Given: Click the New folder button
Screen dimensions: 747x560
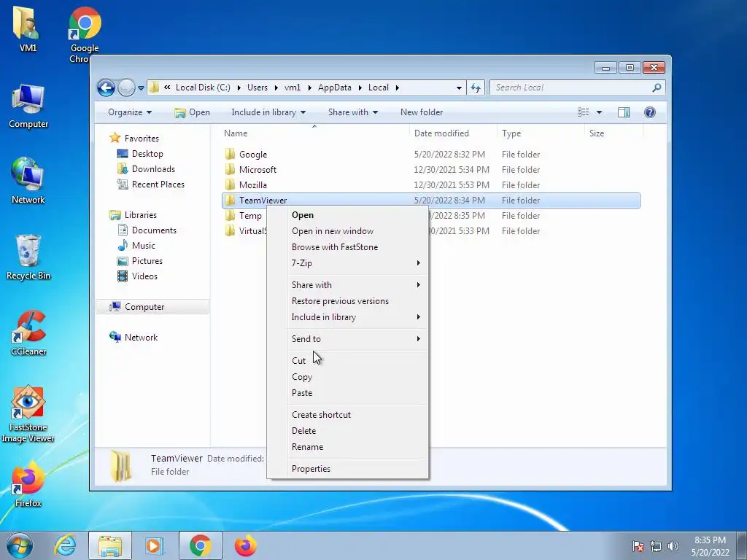Looking at the screenshot, I should point(422,112).
